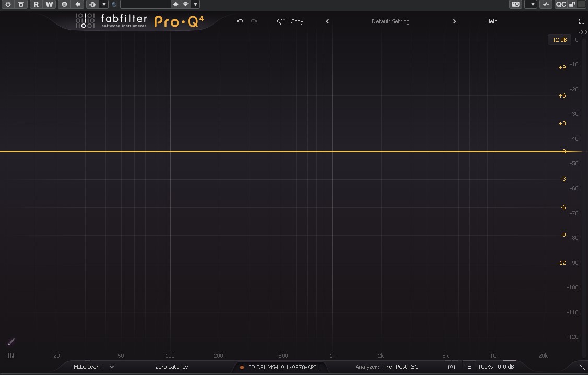This screenshot has width=588, height=375.
Task: Enter fullscreen using the expand icon top right
Action: pyautogui.click(x=581, y=21)
